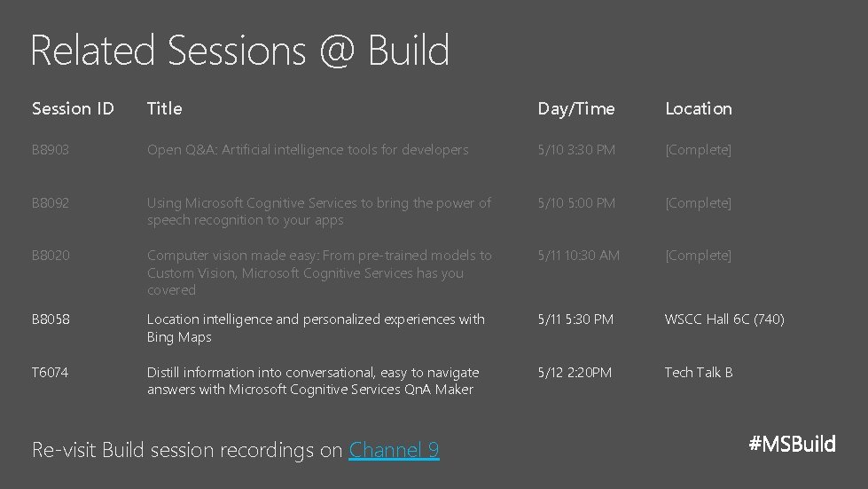Click the Session ID column header
The image size is (868, 489).
73,109
